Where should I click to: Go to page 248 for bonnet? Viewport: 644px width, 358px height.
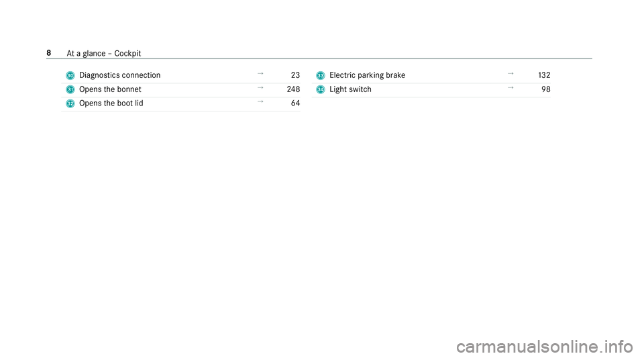click(293, 89)
